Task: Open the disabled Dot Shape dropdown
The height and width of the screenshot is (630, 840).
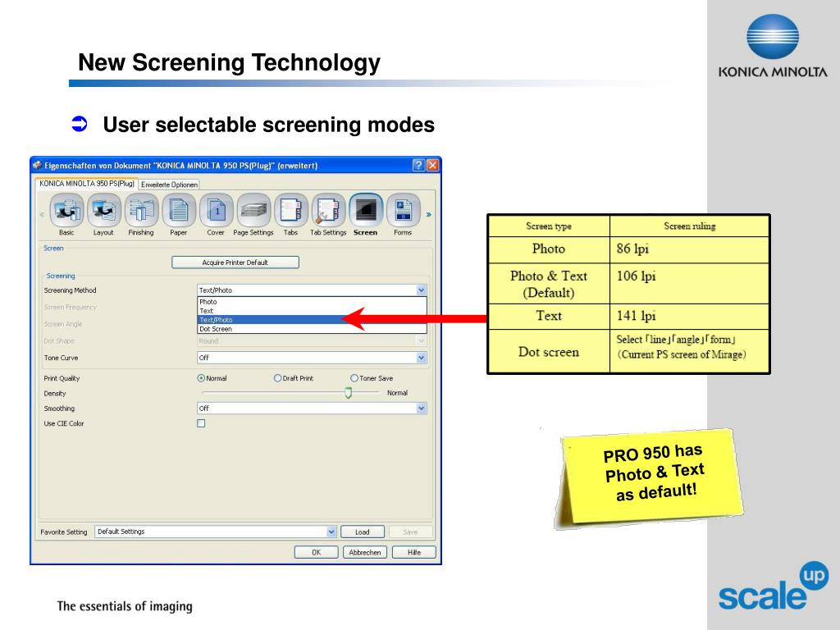Action: click(312, 340)
